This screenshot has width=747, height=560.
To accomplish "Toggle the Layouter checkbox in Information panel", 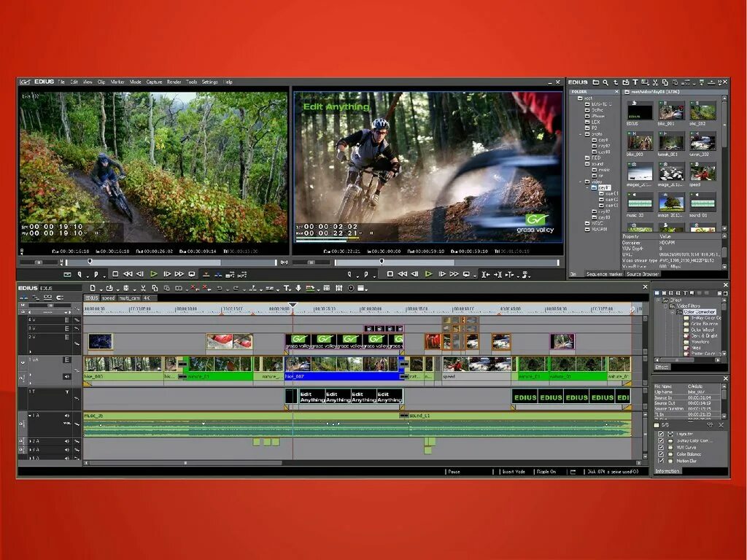I will [x=661, y=435].
